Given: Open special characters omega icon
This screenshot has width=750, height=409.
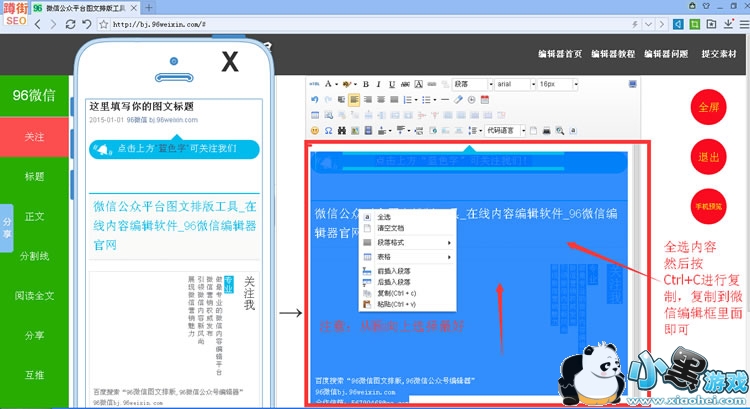Looking at the screenshot, I should pos(328,130).
